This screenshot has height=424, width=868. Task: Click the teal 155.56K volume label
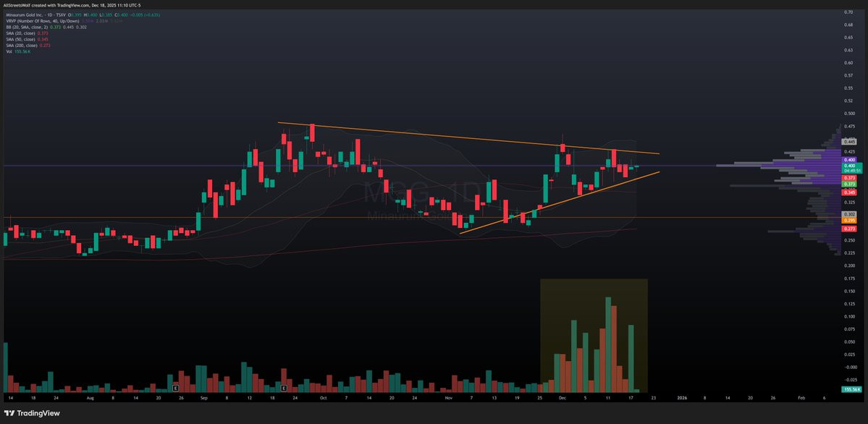tap(851, 390)
